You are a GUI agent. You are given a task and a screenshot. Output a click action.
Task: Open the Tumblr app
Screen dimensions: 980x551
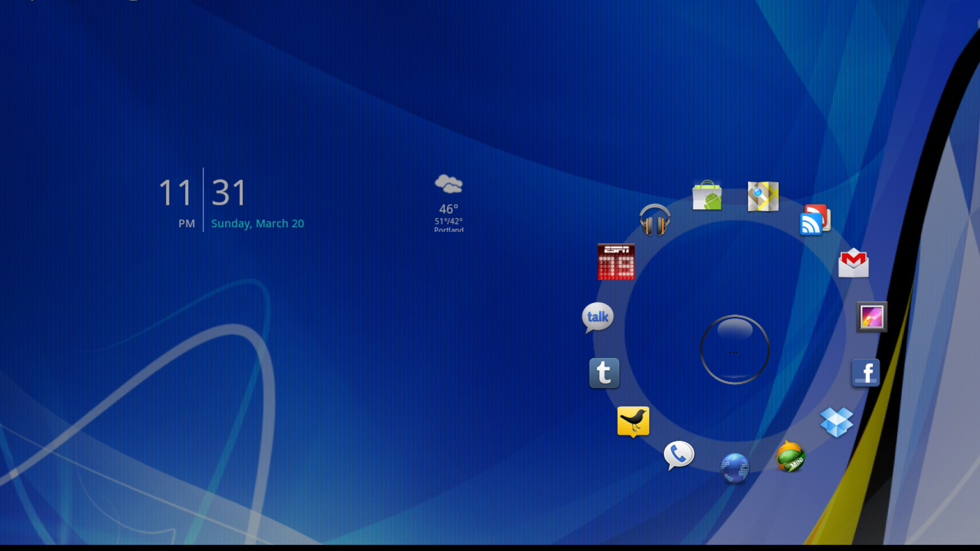click(604, 373)
